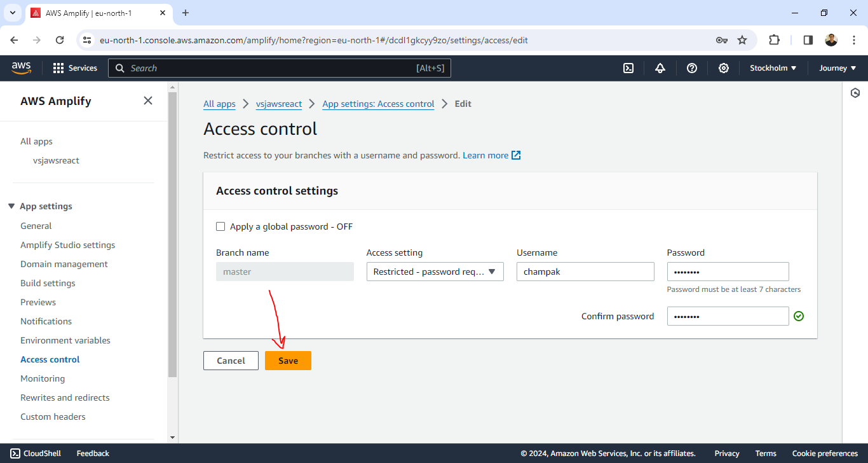Click App settings: Access control breadcrumb

coord(378,104)
